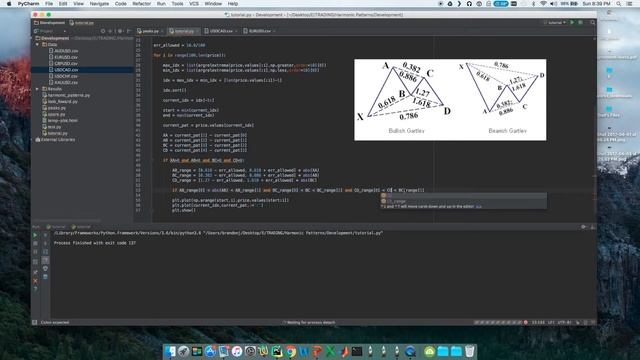Click the file encoding indicator in status bar
The height and width of the screenshot is (360, 640).
[x=564, y=322]
